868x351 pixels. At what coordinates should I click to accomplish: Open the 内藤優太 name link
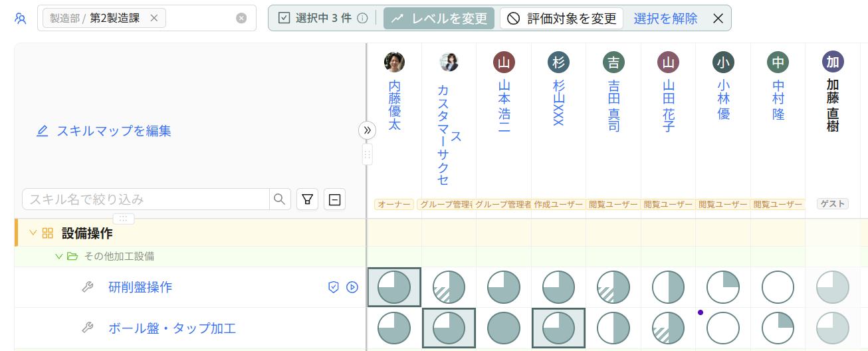[x=394, y=106]
